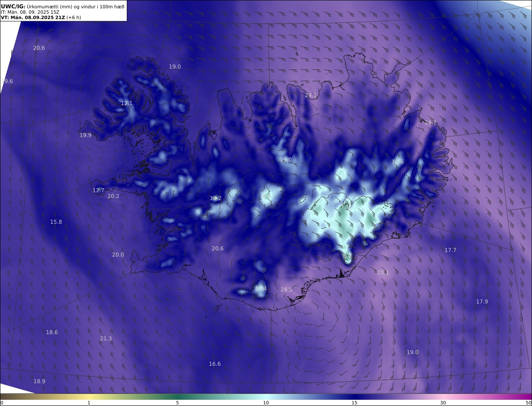Click the 24.1 value label
This screenshot has width=532, height=406.
311,95
